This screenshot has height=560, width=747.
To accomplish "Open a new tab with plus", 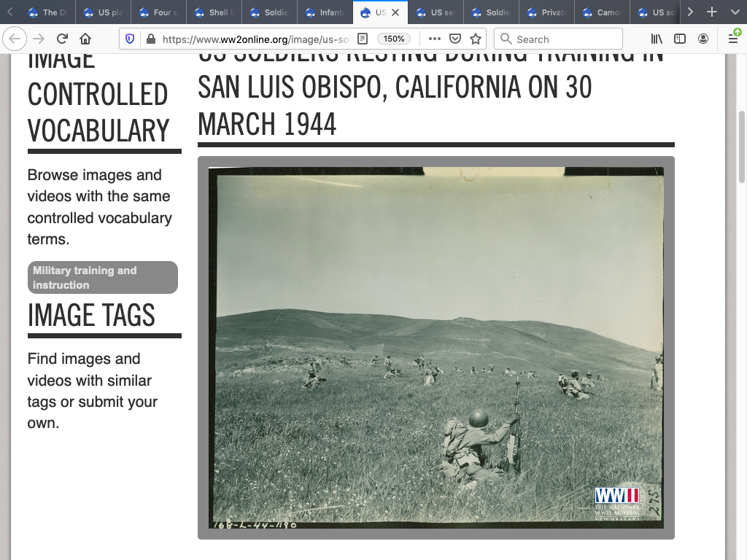I will pyautogui.click(x=712, y=12).
